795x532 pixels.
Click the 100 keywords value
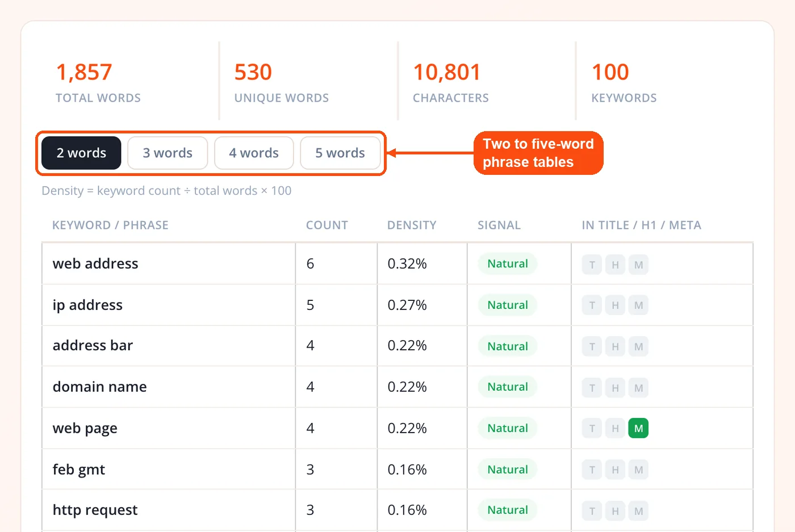tap(610, 72)
